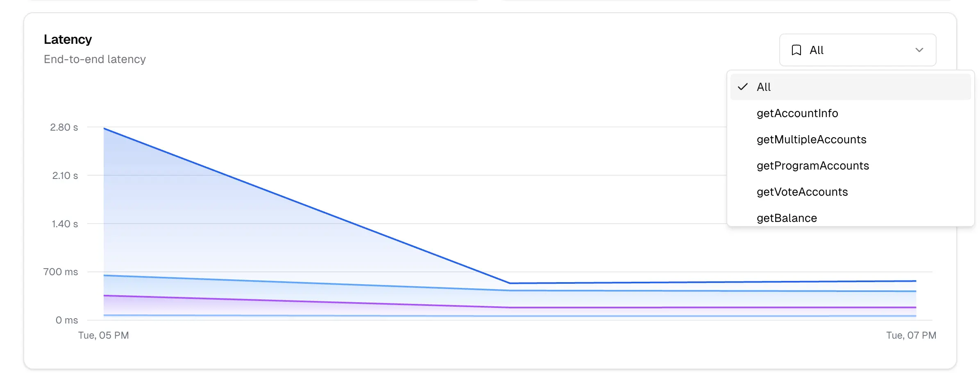This screenshot has width=980, height=380.
Task: Click the 700 ms y-axis label
Action: click(x=61, y=272)
